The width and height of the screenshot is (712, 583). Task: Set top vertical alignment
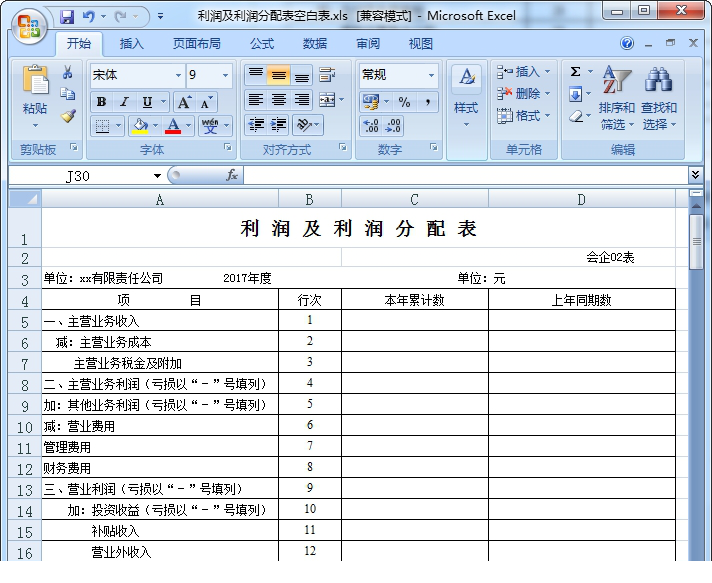[x=256, y=75]
